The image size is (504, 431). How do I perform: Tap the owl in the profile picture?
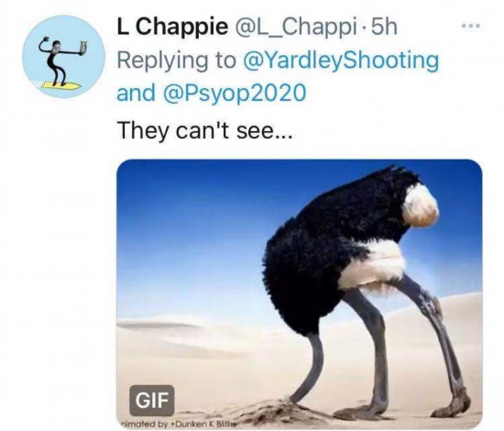click(x=83, y=48)
